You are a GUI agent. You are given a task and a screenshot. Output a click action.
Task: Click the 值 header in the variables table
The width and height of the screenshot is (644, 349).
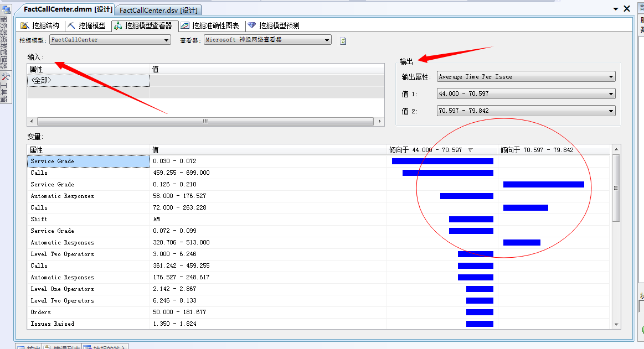click(269, 150)
